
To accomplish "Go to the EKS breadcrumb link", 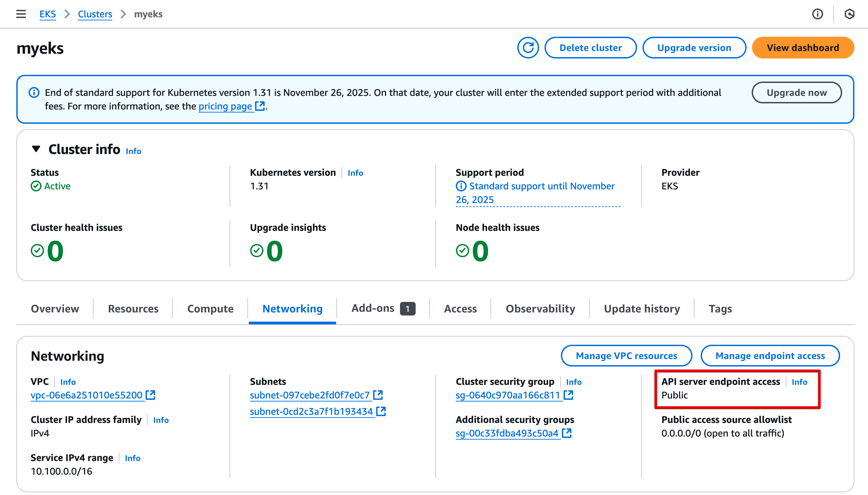I will tap(48, 14).
